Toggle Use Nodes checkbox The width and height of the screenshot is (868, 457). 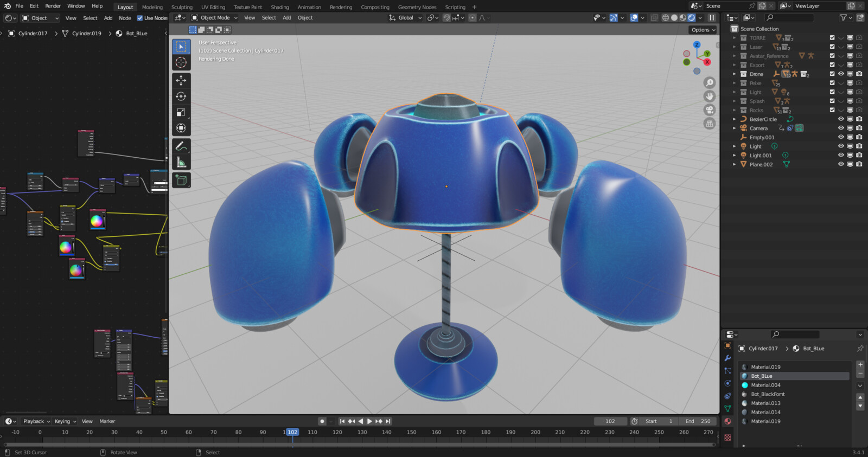click(140, 18)
